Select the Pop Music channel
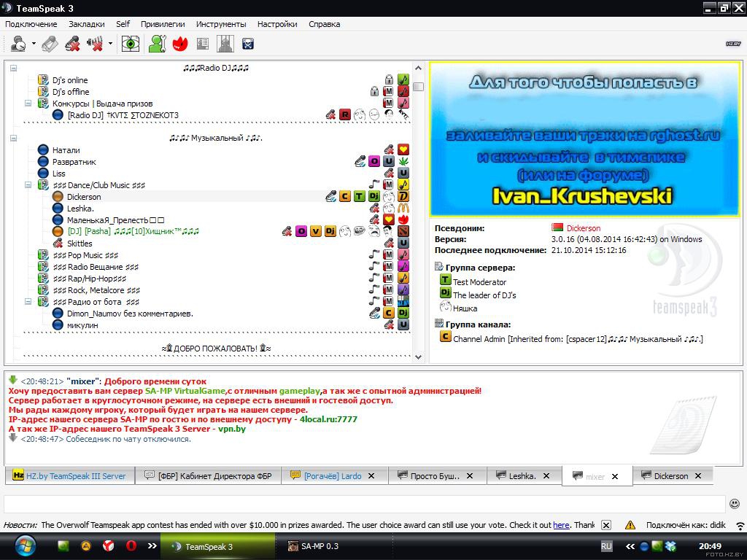 coord(86,255)
